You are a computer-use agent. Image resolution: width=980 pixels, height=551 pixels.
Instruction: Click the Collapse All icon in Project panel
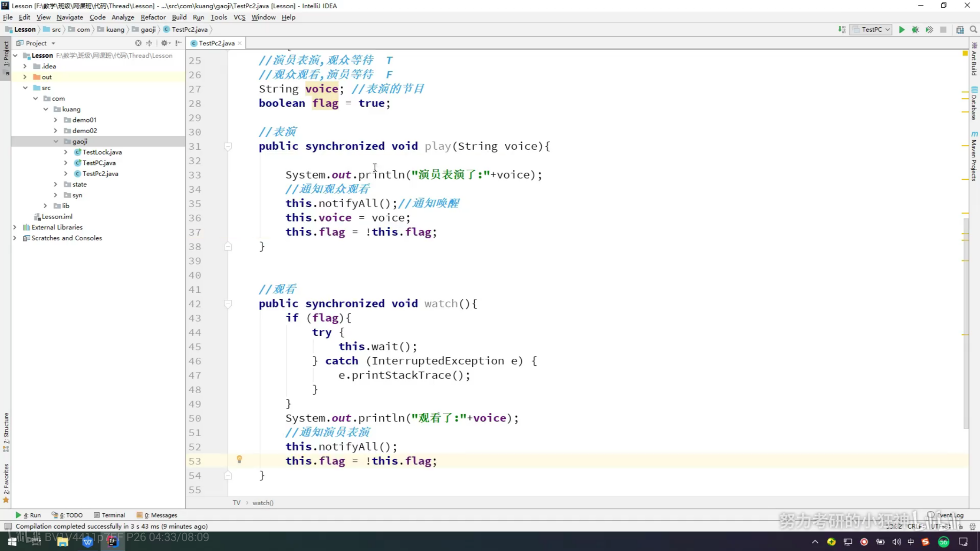point(149,43)
